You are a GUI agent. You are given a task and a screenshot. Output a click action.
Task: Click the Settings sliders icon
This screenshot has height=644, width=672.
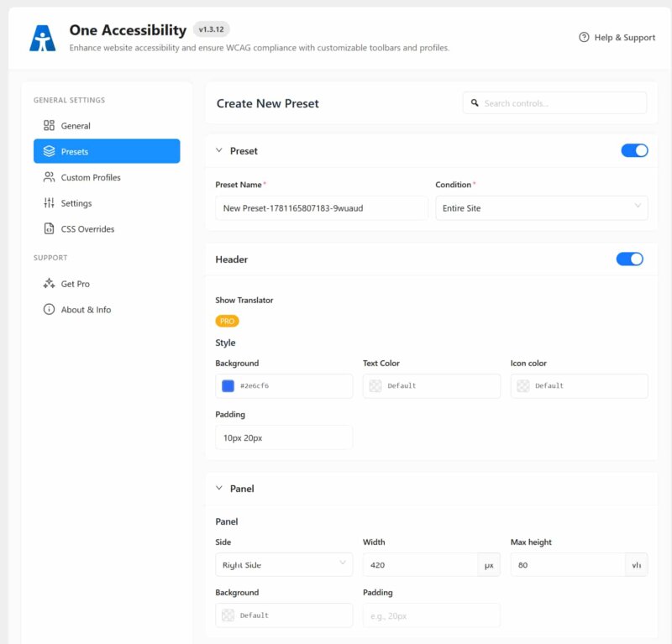click(x=49, y=202)
